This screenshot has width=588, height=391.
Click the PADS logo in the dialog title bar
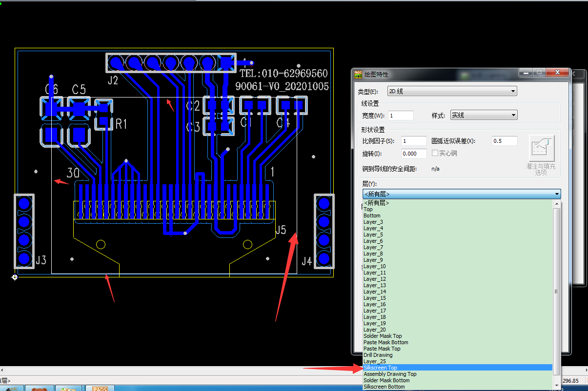[358, 74]
